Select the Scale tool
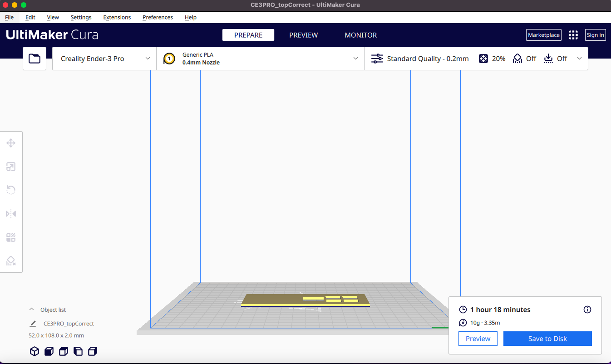The height and width of the screenshot is (364, 611). coord(11,167)
